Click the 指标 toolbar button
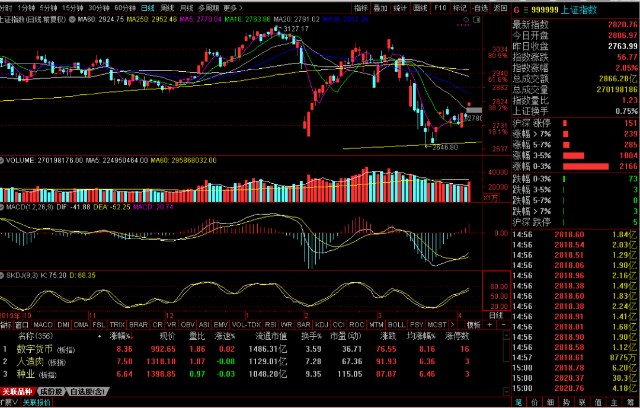This screenshot has width=640, height=408. [x=360, y=6]
